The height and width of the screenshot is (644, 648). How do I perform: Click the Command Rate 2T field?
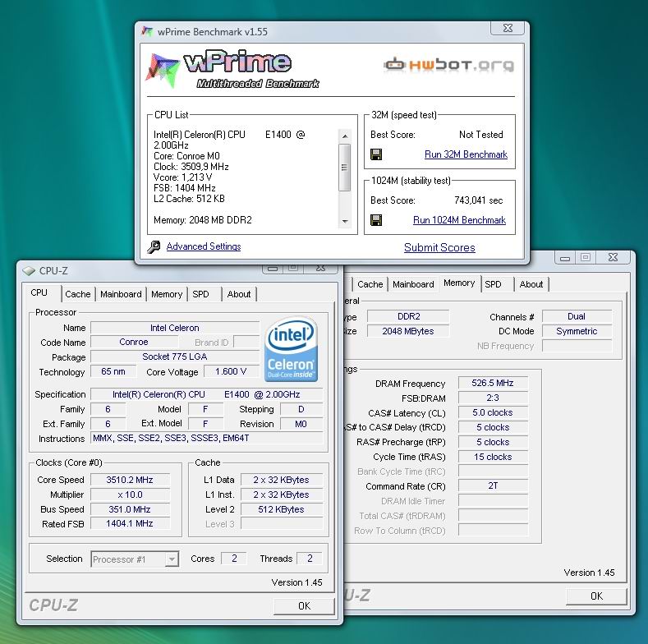pos(493,486)
